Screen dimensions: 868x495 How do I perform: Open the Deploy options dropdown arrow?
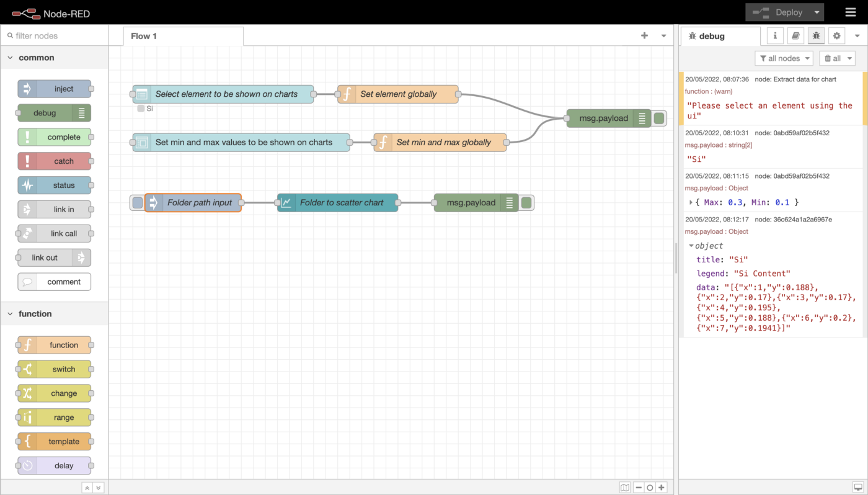[817, 12]
